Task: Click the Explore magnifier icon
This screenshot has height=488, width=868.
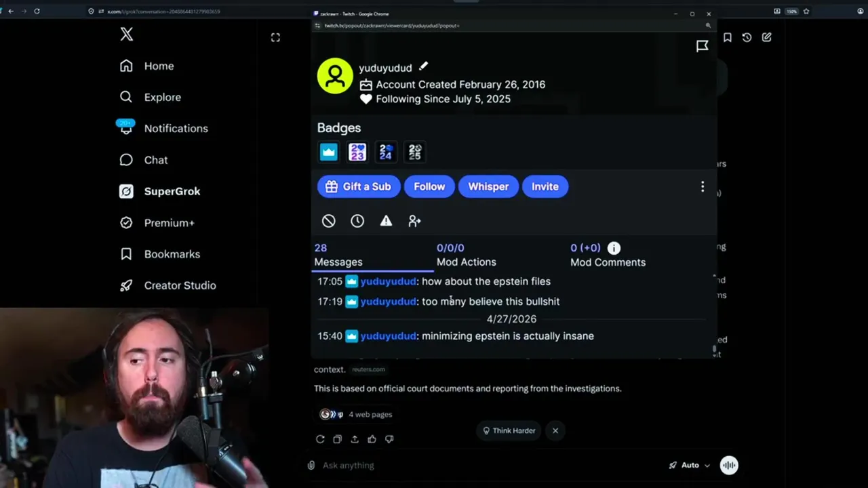Action: click(x=126, y=97)
